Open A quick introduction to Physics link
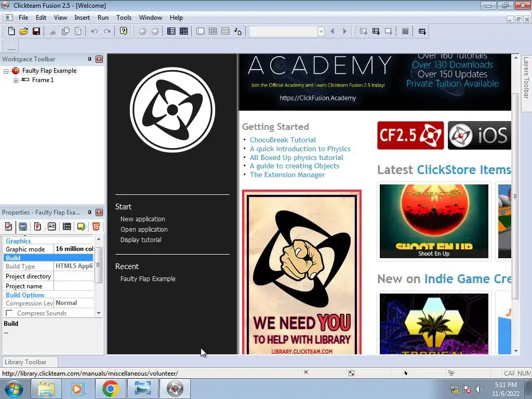This screenshot has width=532, height=399. click(x=300, y=149)
